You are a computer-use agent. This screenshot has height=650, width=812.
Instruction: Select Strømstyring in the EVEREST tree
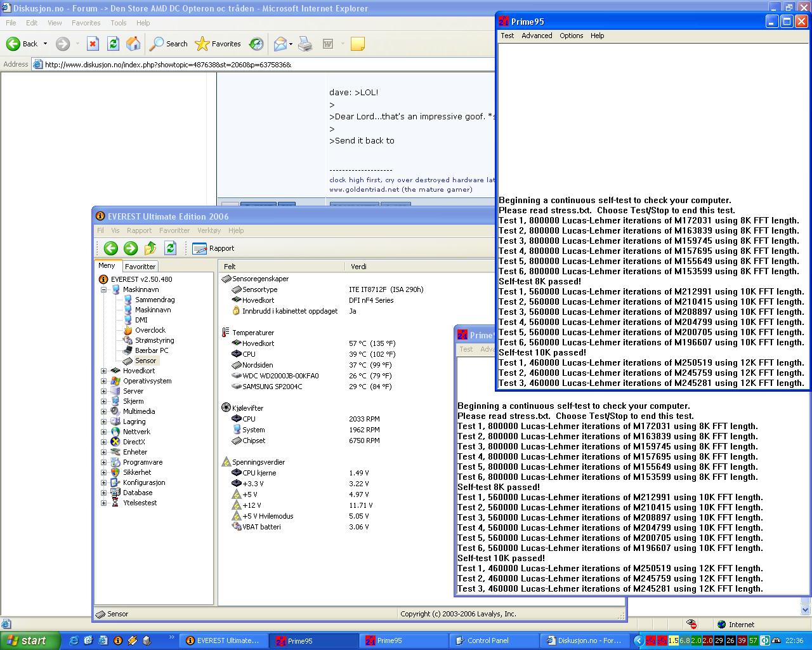154,340
